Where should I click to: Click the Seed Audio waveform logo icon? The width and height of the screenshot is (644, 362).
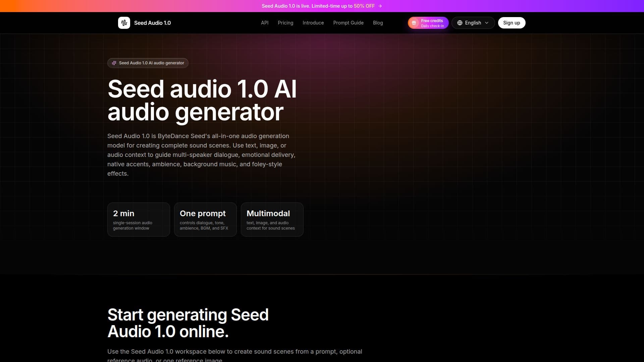(124, 23)
